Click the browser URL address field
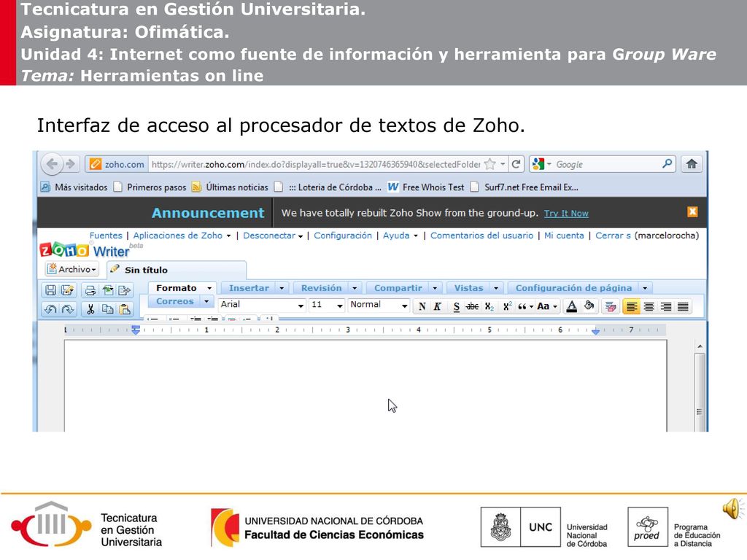 tap(315, 164)
